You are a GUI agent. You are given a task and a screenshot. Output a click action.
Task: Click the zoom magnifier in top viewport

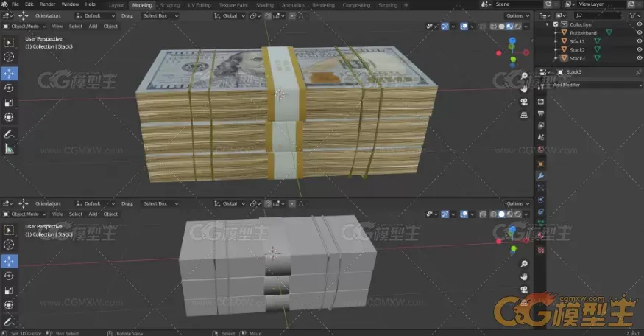(x=524, y=76)
